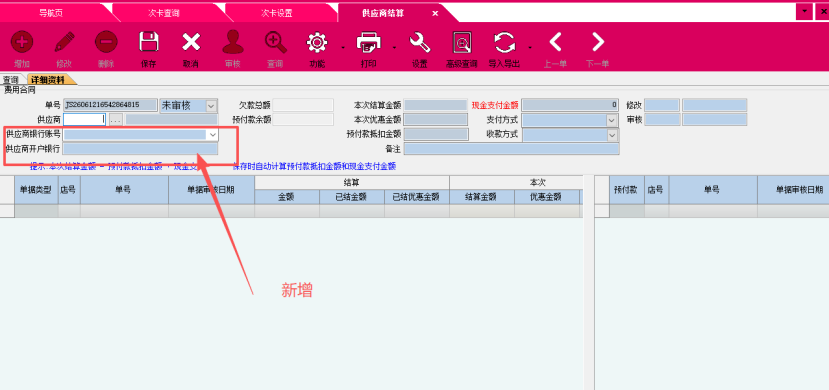Open tab list dropdown at top right

click(804, 11)
